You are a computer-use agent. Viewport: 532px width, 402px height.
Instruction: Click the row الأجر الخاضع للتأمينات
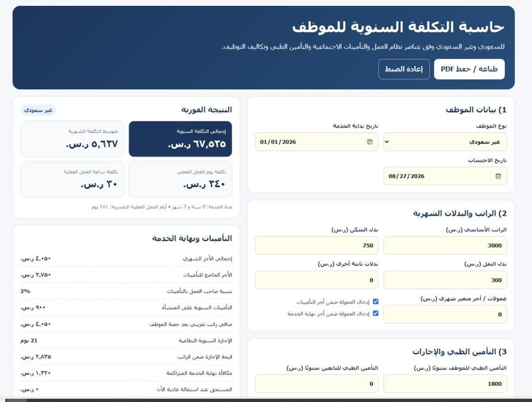pos(126,275)
